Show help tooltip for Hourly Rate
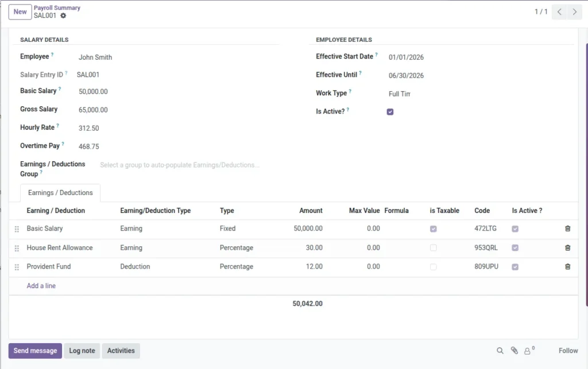This screenshot has width=588, height=369. pos(58,126)
